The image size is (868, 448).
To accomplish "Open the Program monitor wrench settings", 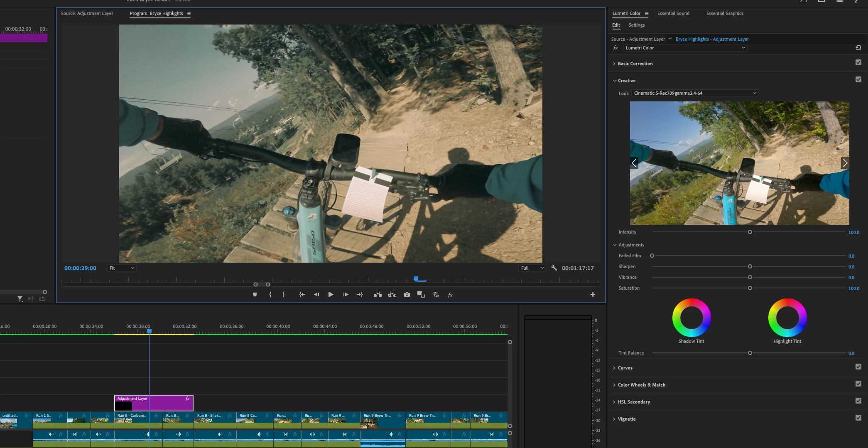I will [554, 268].
